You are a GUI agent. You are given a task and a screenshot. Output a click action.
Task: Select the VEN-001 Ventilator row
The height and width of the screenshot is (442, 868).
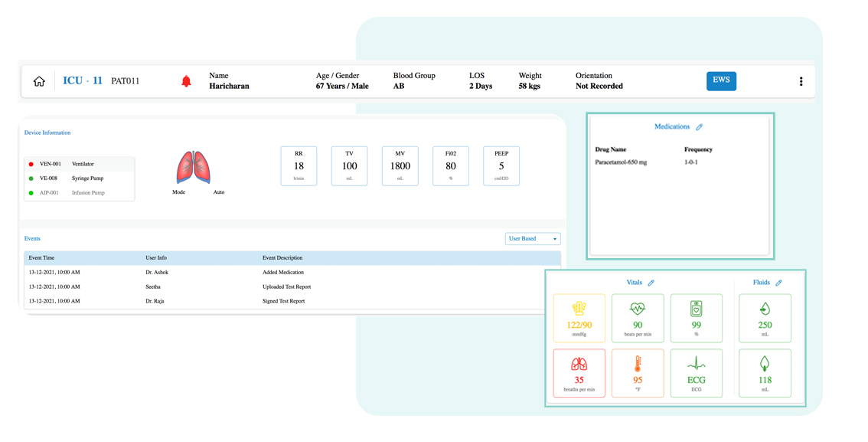pyautogui.click(x=79, y=164)
